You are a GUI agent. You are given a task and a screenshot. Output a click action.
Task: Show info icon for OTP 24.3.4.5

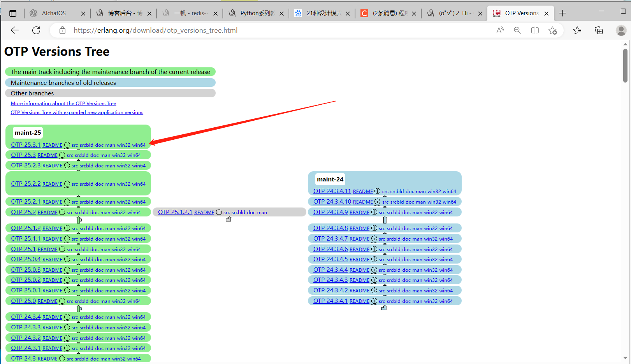tap(374, 259)
